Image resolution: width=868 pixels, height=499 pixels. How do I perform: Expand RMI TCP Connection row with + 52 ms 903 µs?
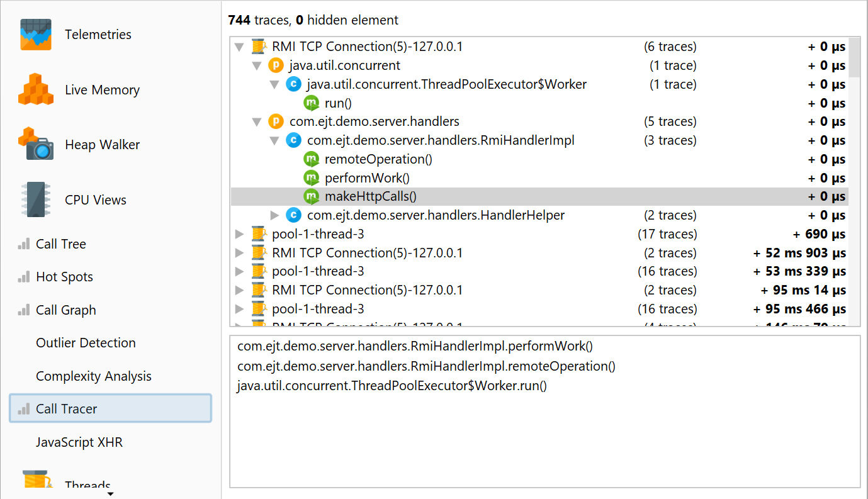[x=239, y=253]
